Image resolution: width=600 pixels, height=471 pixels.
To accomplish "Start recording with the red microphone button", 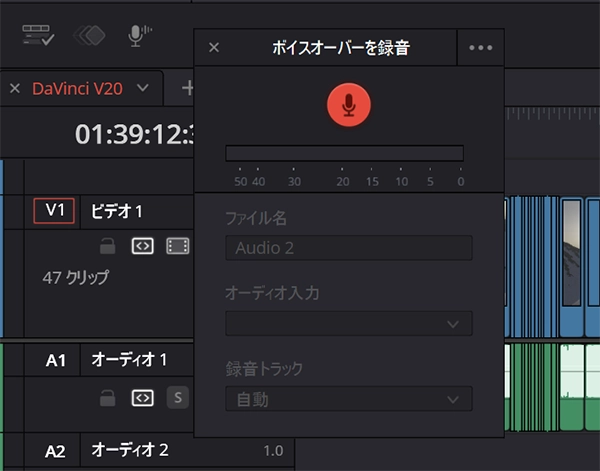I will [348, 104].
